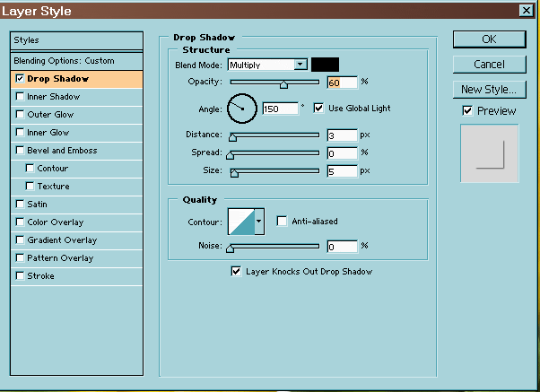Click the contour curve thumbnail
Screen dimensions: 540x392
point(240,221)
